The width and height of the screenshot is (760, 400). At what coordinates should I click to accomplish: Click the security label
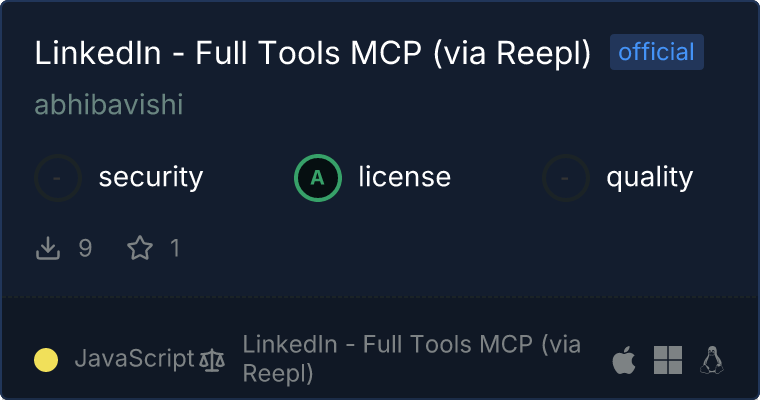pyautogui.click(x=151, y=178)
